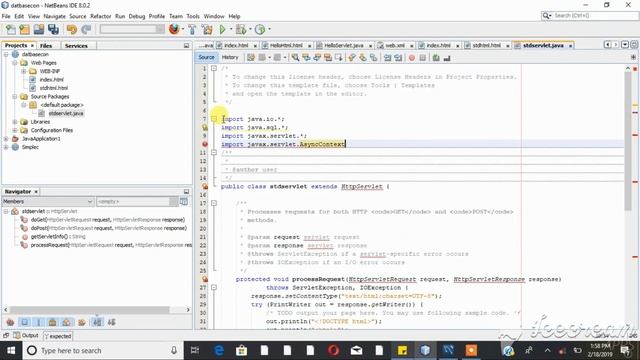
Task: Click the Save All toolbar icon
Action: [53, 29]
